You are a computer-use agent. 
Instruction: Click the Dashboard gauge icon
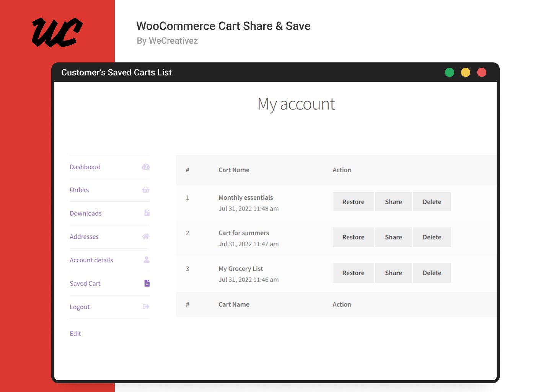[x=146, y=167]
